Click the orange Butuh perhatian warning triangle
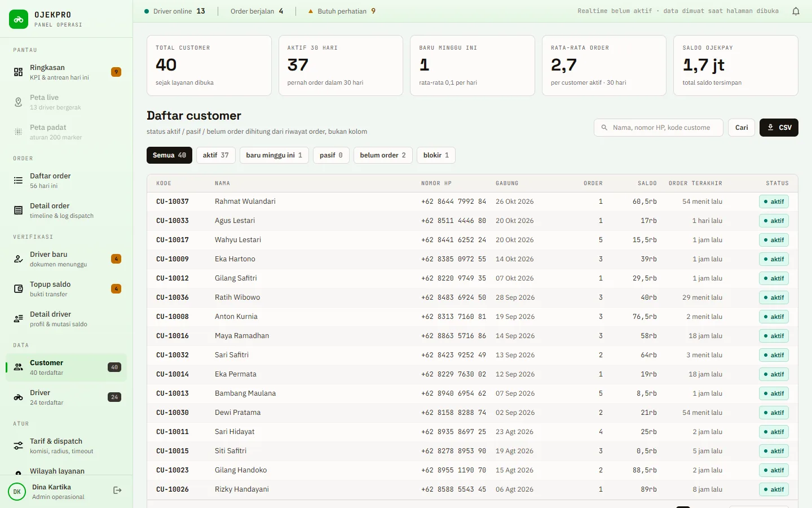The height and width of the screenshot is (508, 812). click(310, 11)
